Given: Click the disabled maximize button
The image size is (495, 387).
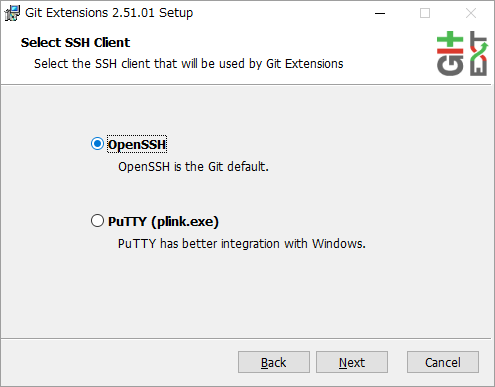Looking at the screenshot, I should pyautogui.click(x=425, y=13).
